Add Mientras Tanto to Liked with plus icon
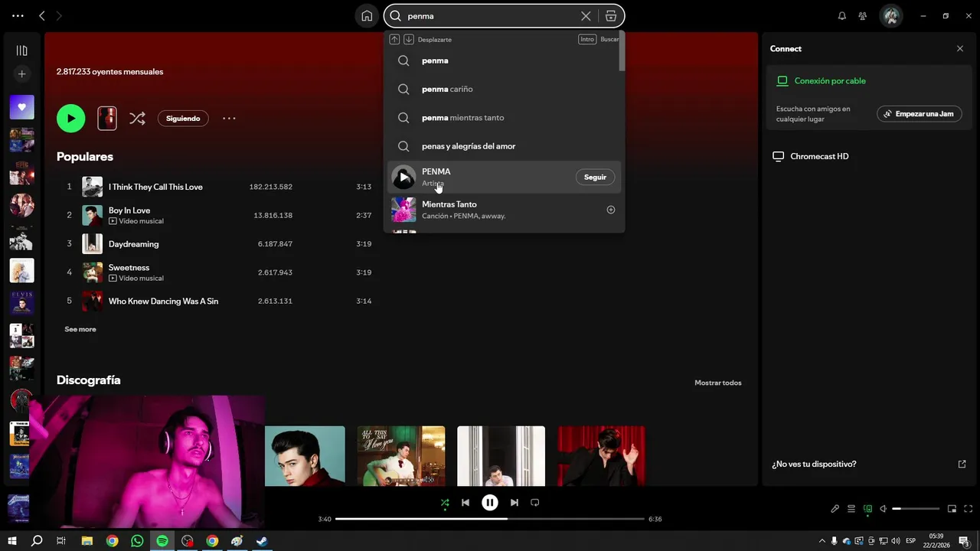This screenshot has height=551, width=980. click(611, 210)
